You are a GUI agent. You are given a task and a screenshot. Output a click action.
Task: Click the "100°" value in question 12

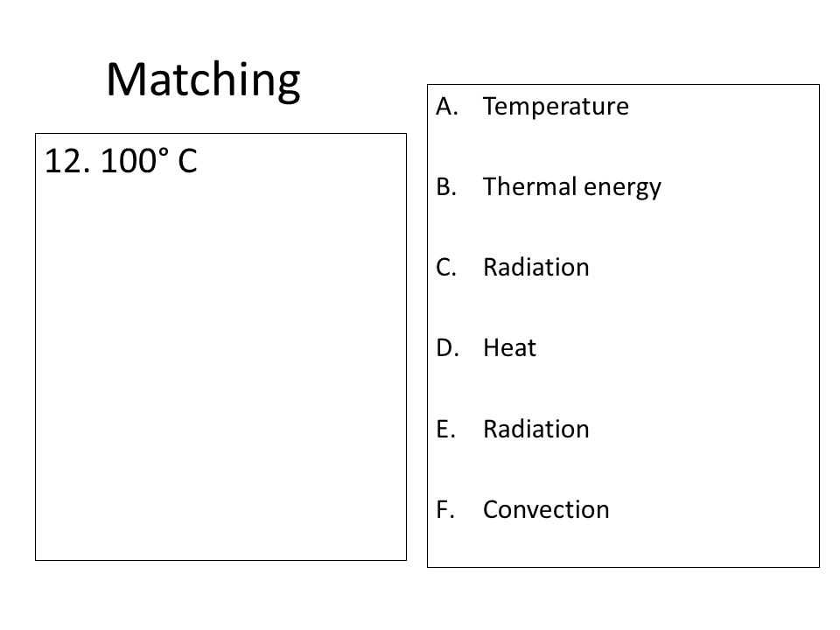pyautogui.click(x=135, y=161)
